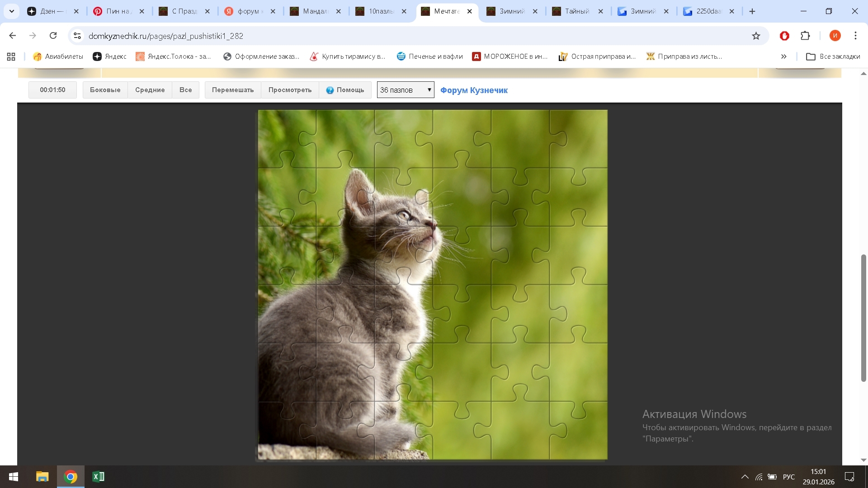Open the Chrome three-dot menu

click(x=855, y=36)
